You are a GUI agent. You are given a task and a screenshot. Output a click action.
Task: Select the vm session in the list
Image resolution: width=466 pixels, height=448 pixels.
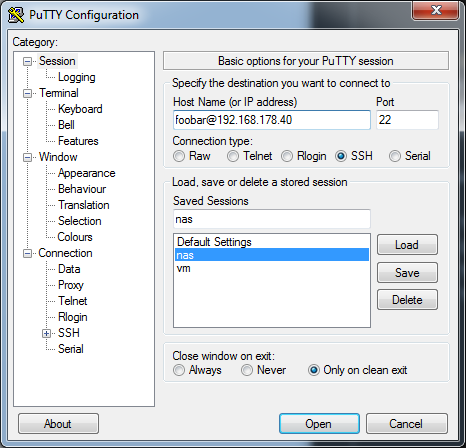coord(272,268)
